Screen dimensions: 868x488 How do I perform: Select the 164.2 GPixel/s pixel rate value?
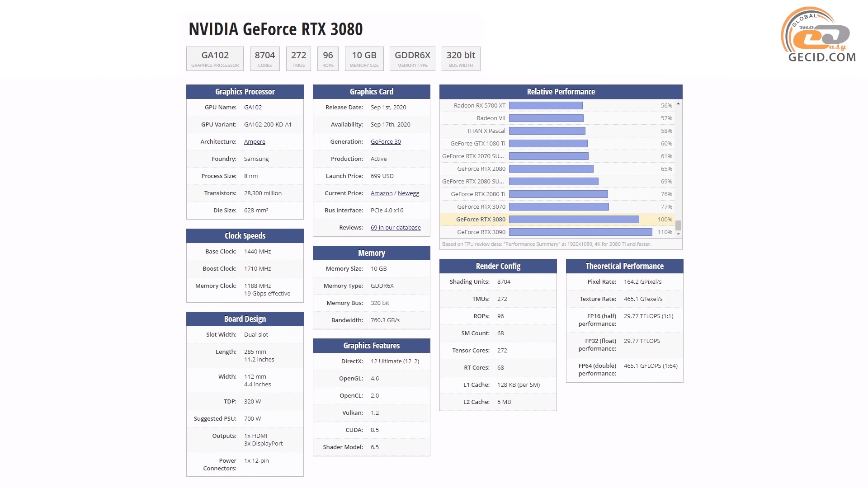tap(642, 282)
